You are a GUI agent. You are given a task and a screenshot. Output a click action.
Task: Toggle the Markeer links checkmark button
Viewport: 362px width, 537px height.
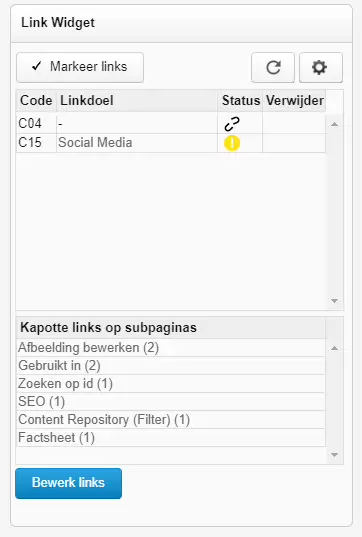point(80,67)
